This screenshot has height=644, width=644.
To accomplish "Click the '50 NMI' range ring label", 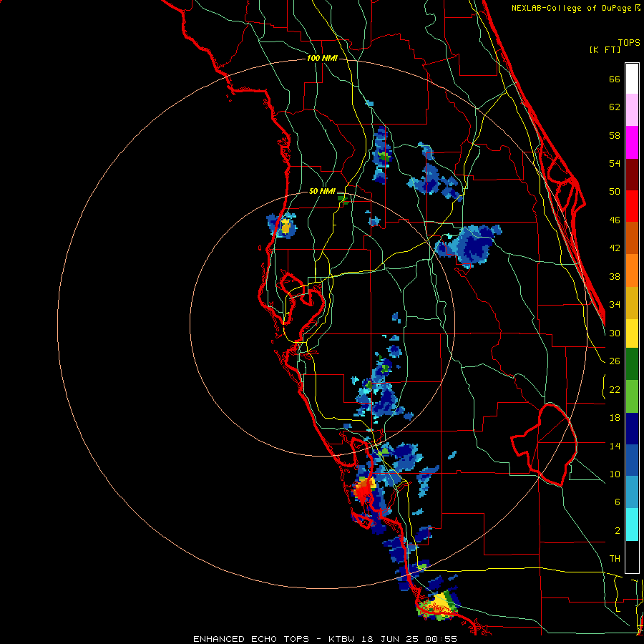I will pyautogui.click(x=322, y=191).
